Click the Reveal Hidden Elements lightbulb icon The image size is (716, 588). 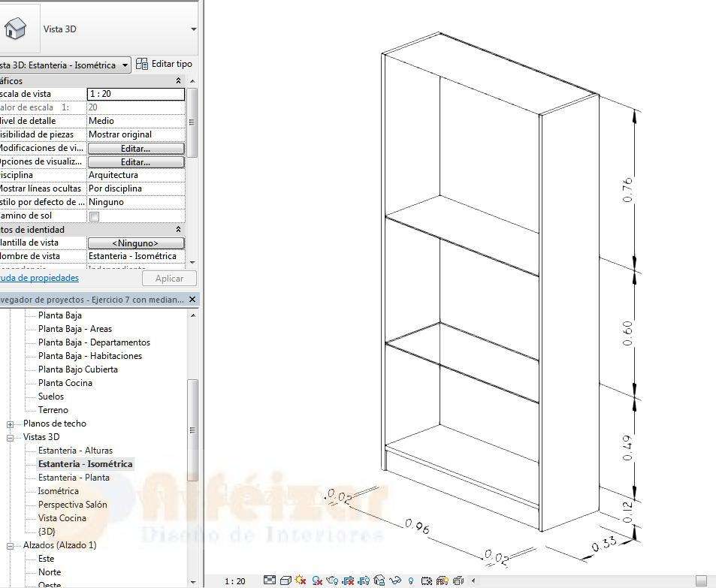pos(411,580)
